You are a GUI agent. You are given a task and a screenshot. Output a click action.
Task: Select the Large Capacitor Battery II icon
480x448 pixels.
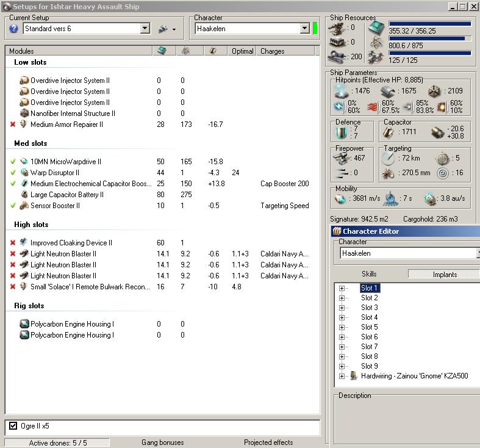pos(24,195)
